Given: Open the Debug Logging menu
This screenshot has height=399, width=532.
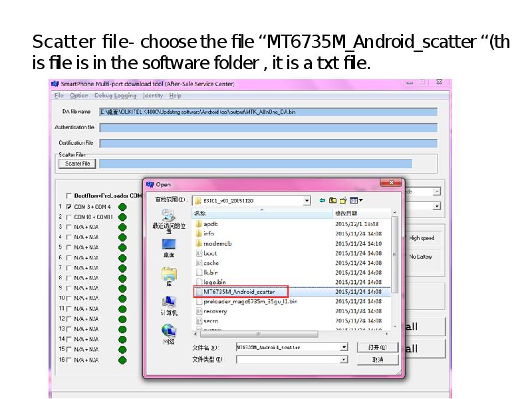Looking at the screenshot, I should tap(116, 96).
